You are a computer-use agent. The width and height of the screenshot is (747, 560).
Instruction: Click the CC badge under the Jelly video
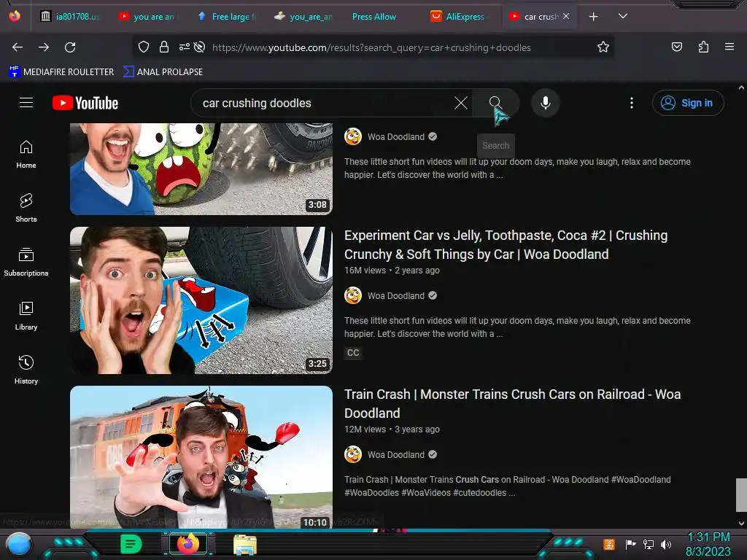353,353
